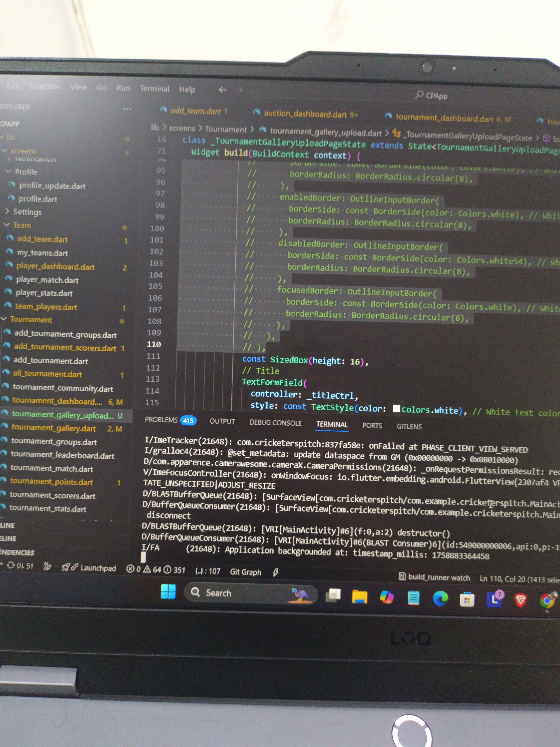Open the Go menu
The height and width of the screenshot is (747, 560).
pos(102,88)
